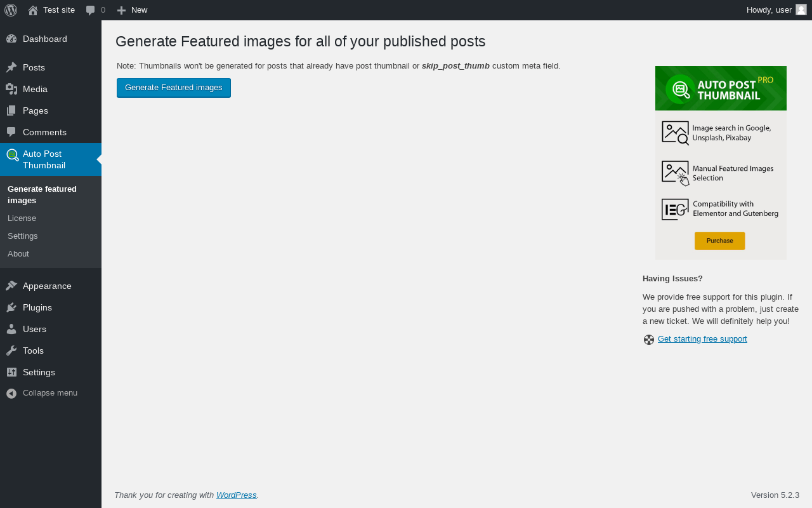Click the WordPress logo icon
Image resolution: width=812 pixels, height=508 pixels.
tap(11, 10)
